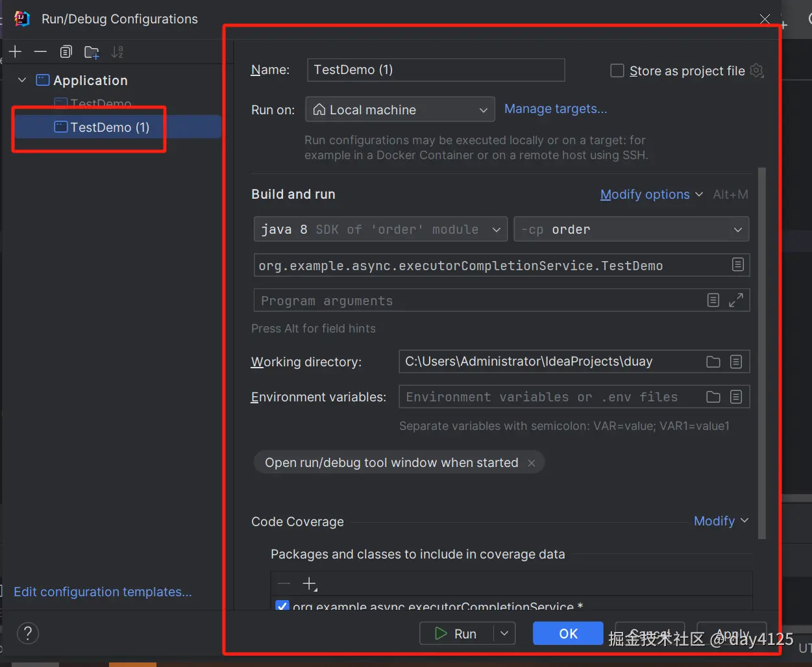The width and height of the screenshot is (812, 667).
Task: Uncheck org.example.async coverage package checkbox
Action: (x=282, y=606)
